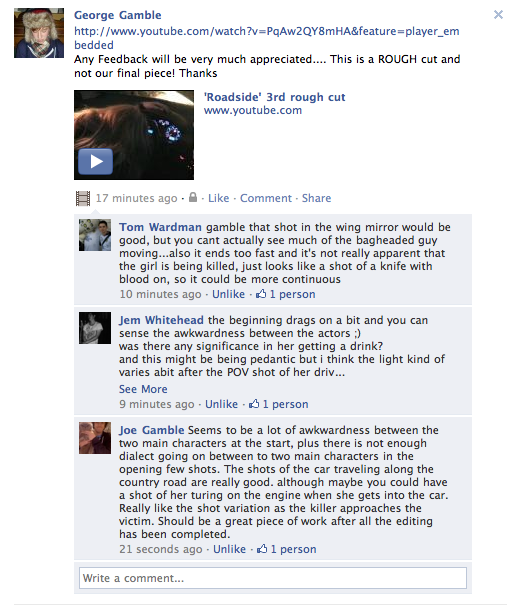Open the YouTube URL in the post
Viewport: 515px width, 611px height.
pyautogui.click(x=267, y=38)
